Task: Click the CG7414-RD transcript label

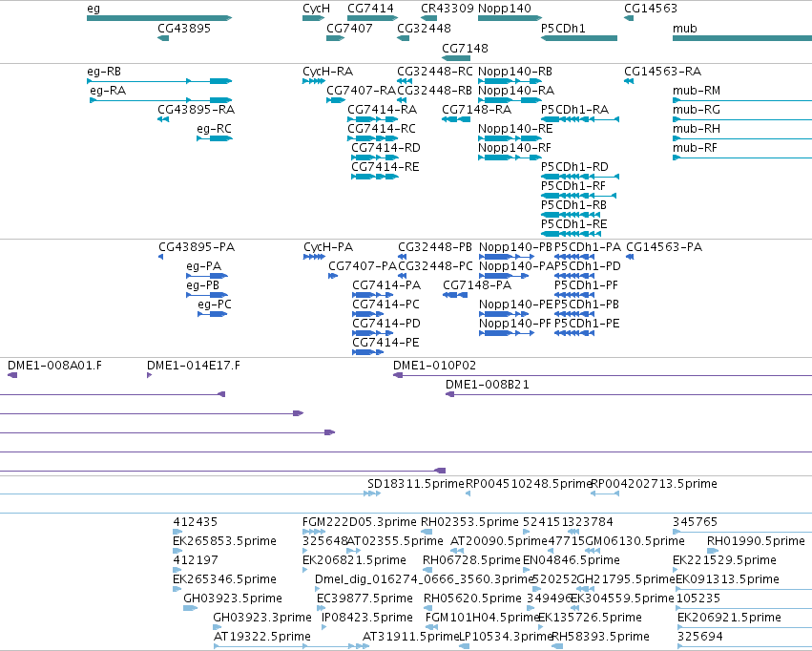Action: pyautogui.click(x=385, y=148)
